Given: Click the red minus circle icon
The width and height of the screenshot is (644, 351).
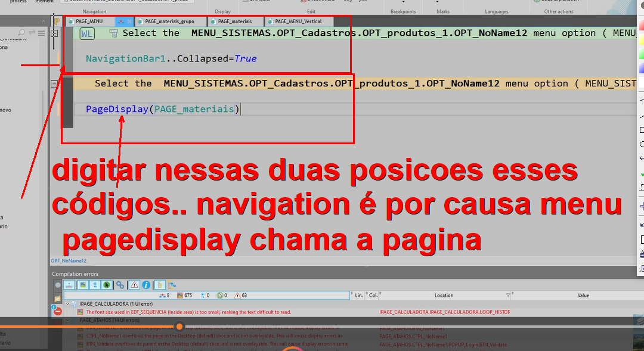Looking at the screenshot, I should 58,312.
